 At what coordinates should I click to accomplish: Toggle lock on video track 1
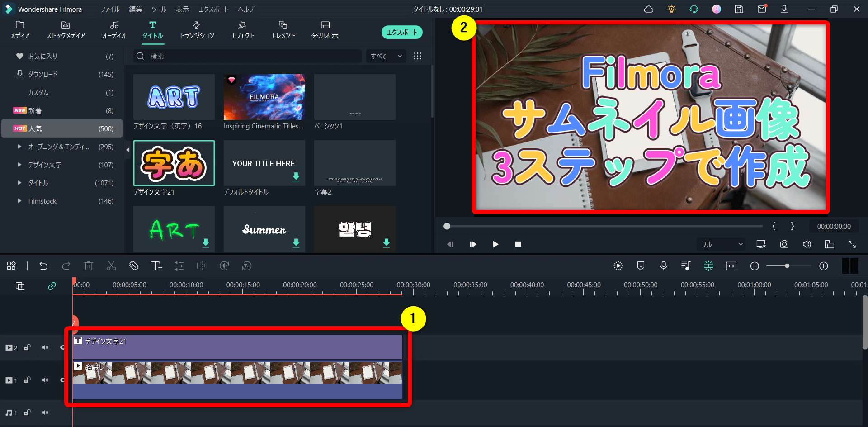[x=27, y=380]
